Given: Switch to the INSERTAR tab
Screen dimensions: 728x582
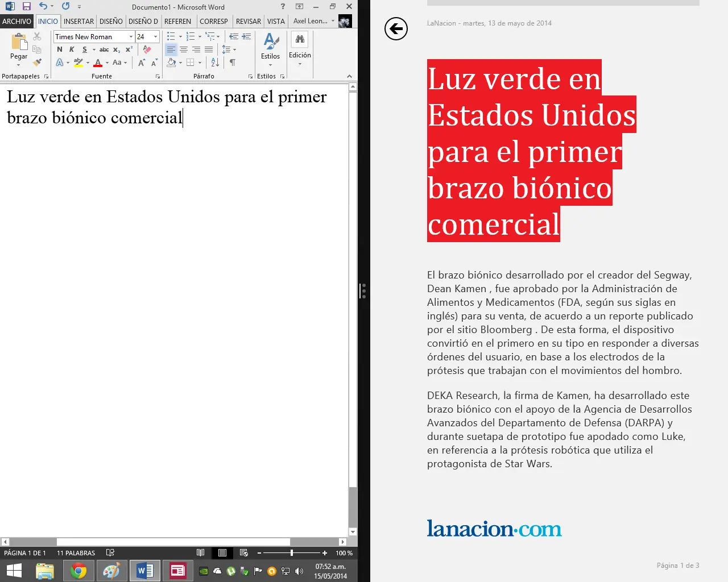Looking at the screenshot, I should (x=79, y=21).
